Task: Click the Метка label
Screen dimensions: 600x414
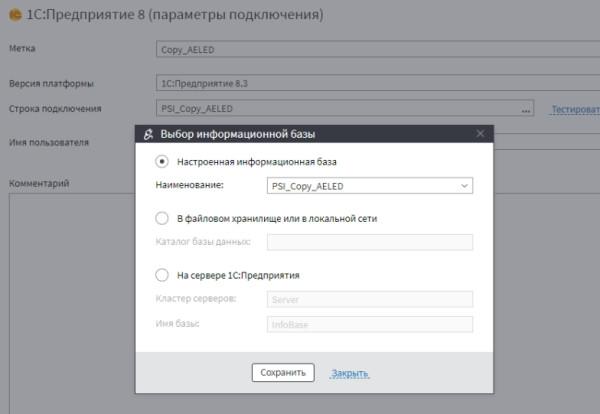Action: (x=22, y=48)
